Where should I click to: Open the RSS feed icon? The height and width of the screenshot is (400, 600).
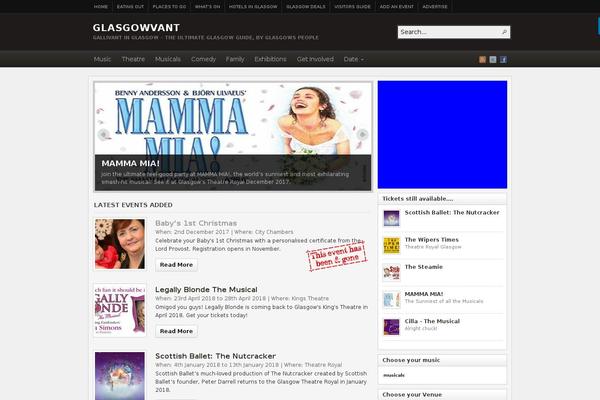482,59
